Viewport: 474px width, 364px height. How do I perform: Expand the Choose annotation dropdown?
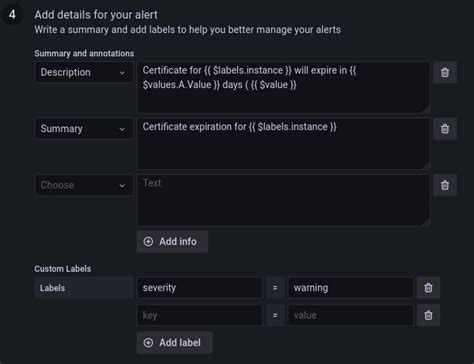84,185
